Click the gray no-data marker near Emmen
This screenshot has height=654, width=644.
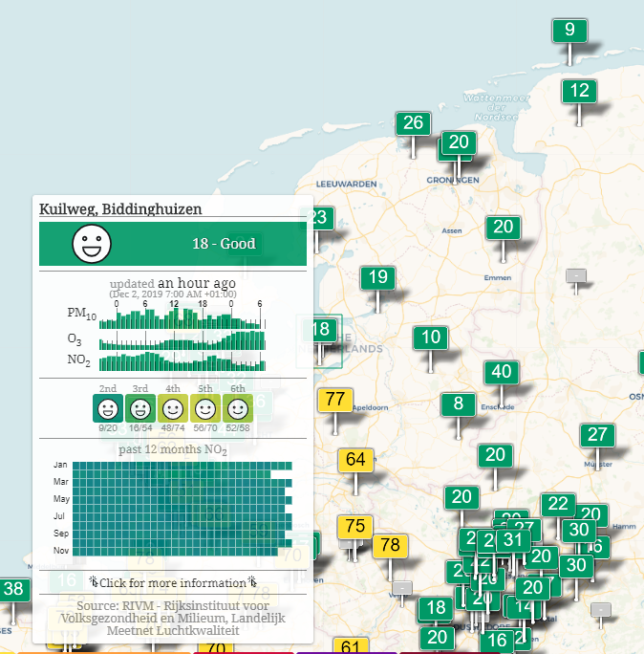[576, 275]
